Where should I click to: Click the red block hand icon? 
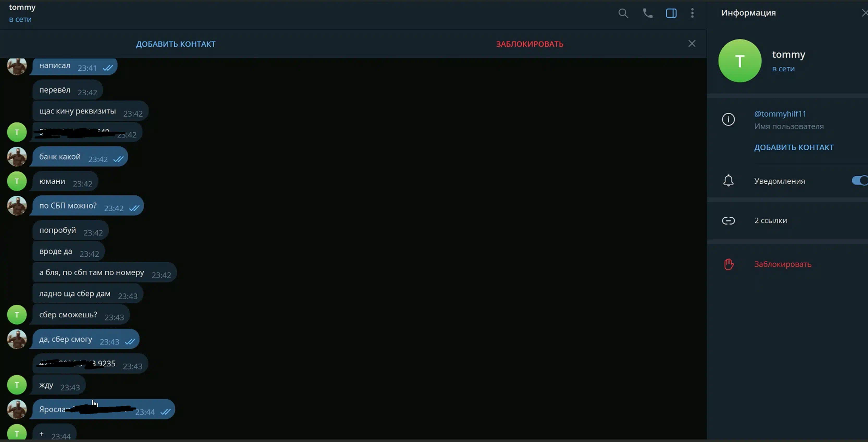pyautogui.click(x=729, y=265)
